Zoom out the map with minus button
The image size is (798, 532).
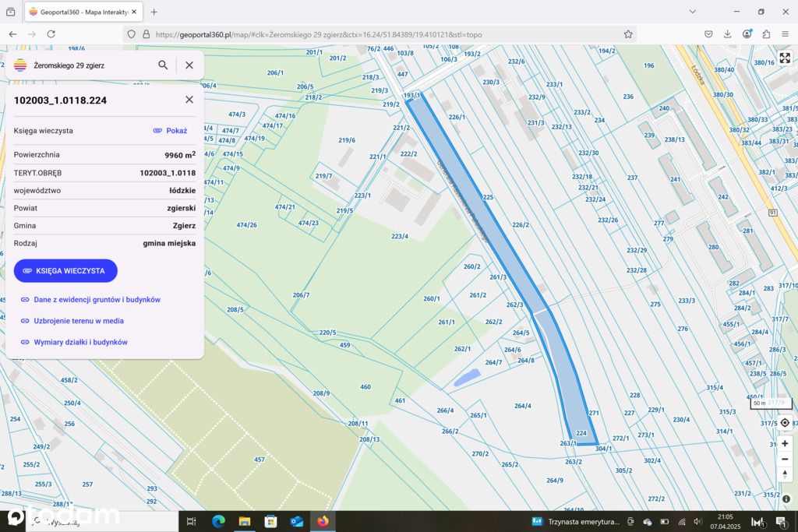(785, 459)
